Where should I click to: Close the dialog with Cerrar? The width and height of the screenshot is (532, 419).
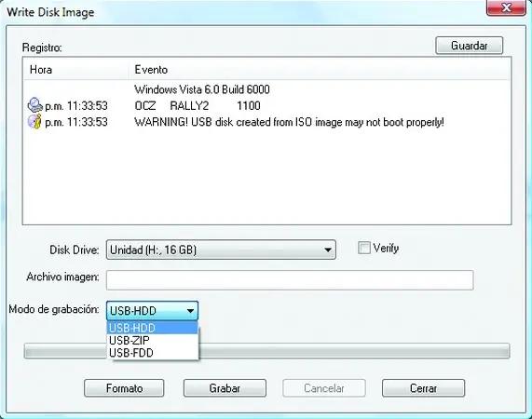423,388
